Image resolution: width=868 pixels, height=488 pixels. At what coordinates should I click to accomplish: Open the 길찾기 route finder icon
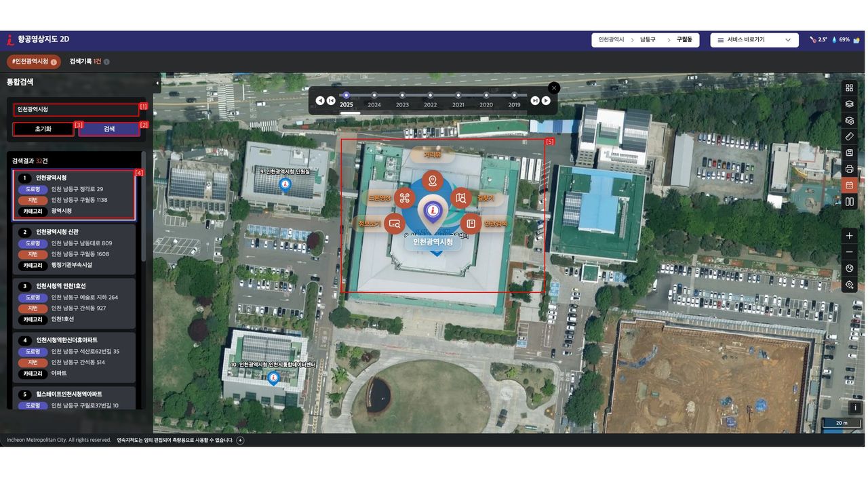[x=461, y=198]
